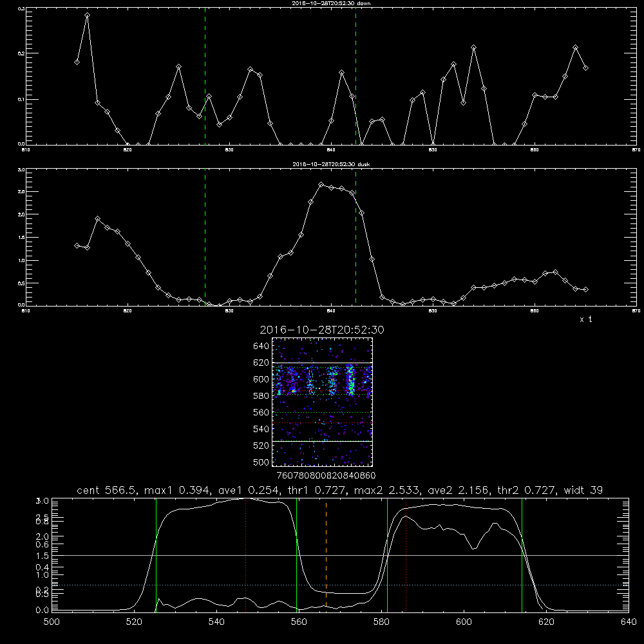This screenshot has height=644, width=644.
Task: Click the green vertical line near 614 in the bottom plot
Action: (522, 554)
